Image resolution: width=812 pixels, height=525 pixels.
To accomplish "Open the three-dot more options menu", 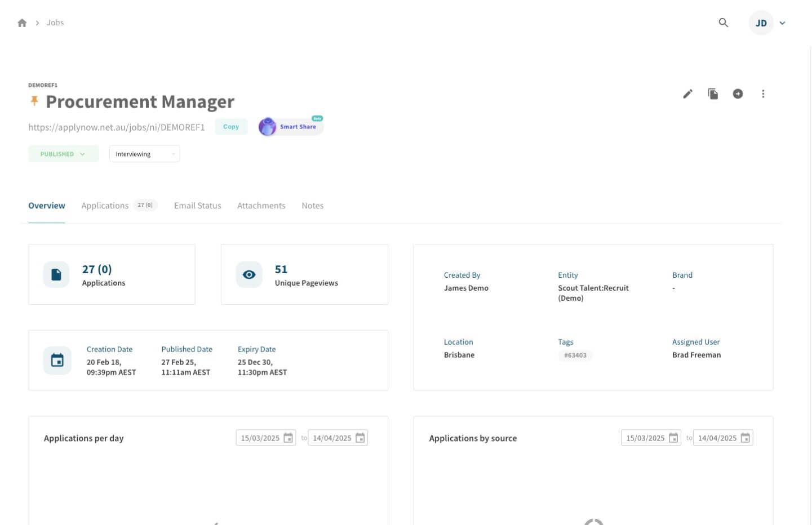I will pos(763,94).
